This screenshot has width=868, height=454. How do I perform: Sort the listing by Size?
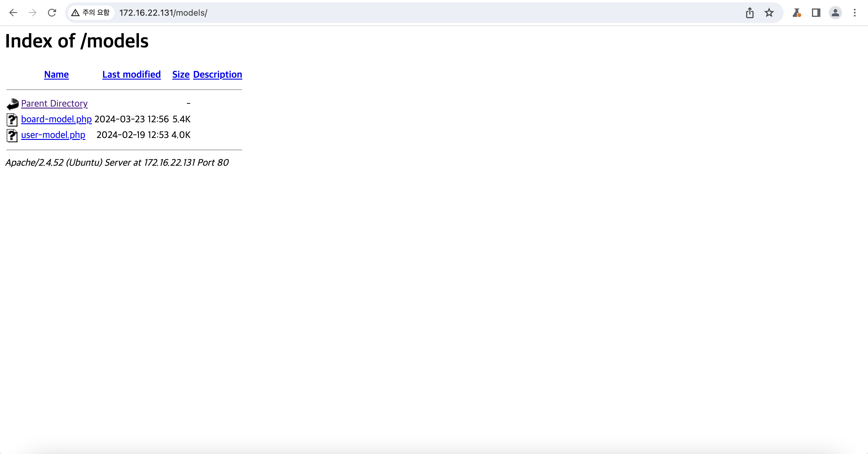point(181,74)
